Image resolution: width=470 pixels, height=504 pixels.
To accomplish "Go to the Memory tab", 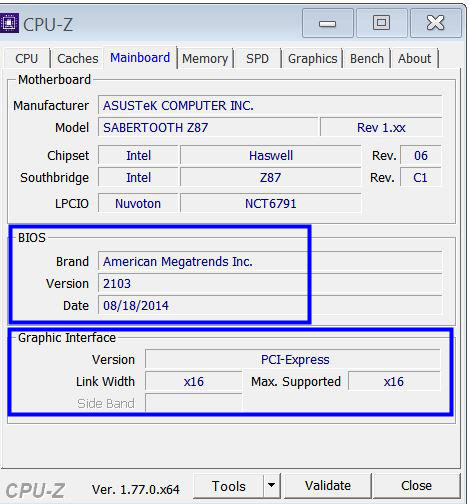I will tap(205, 59).
